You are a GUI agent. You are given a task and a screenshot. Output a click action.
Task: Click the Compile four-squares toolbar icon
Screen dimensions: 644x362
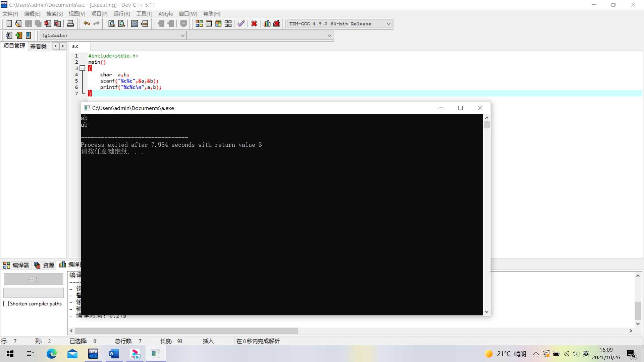click(199, 24)
